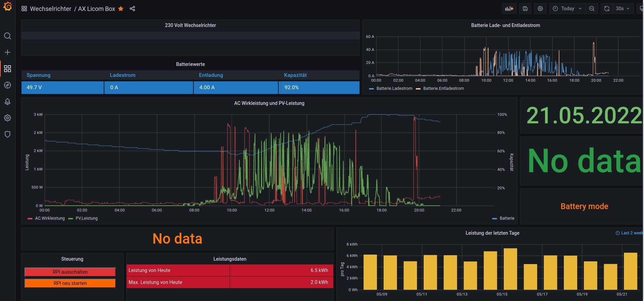This screenshot has height=301, width=644.
Task: Open the Grafana home logo
Action: [x=8, y=6]
